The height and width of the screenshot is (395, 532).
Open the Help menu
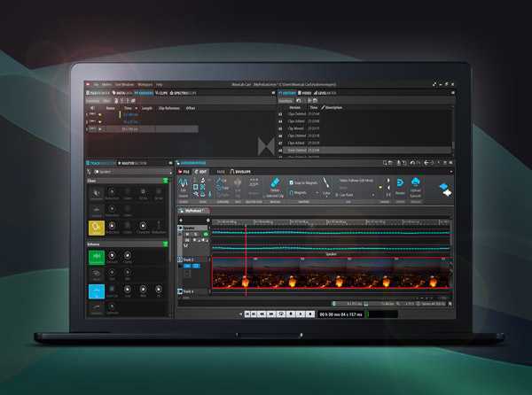159,84
